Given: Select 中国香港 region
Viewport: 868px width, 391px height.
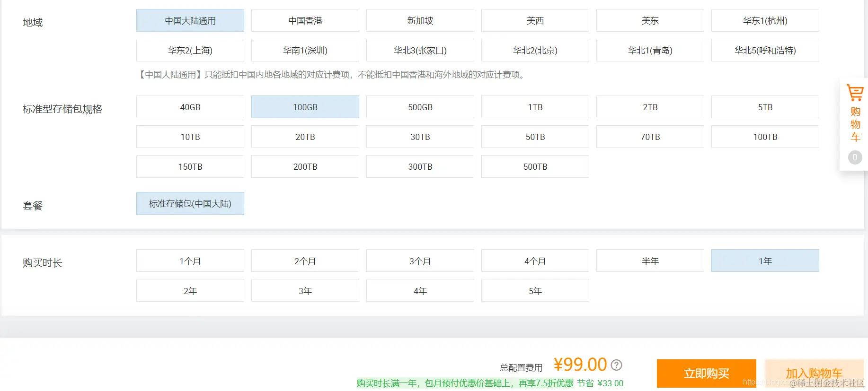Looking at the screenshot, I should pyautogui.click(x=305, y=20).
